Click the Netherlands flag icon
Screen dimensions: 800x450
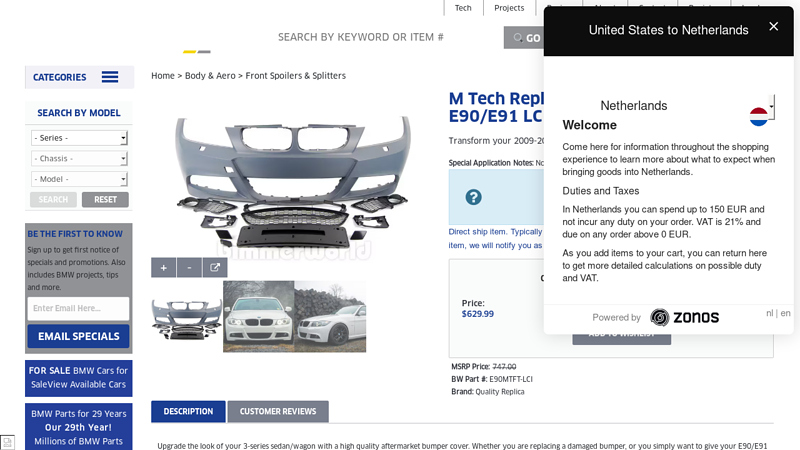[x=759, y=117]
